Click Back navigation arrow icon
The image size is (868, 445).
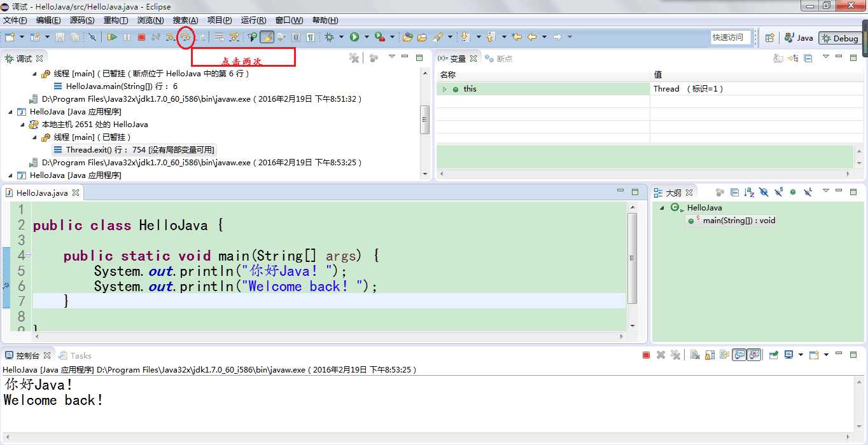531,38
